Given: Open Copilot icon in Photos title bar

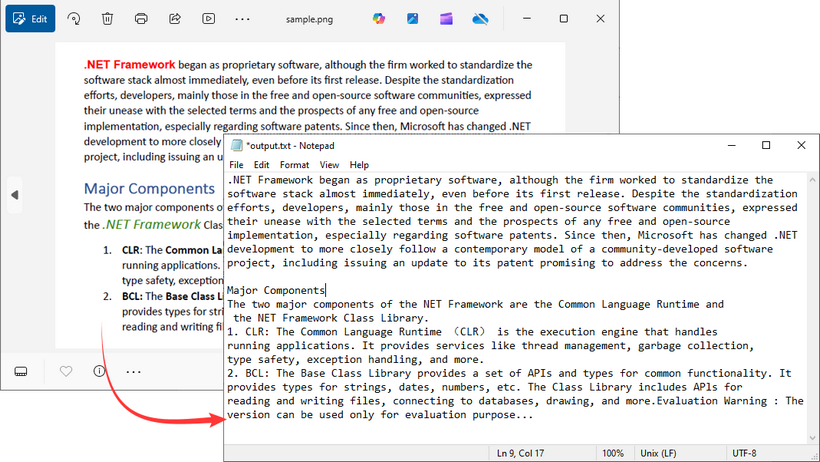Looking at the screenshot, I should pos(379,19).
